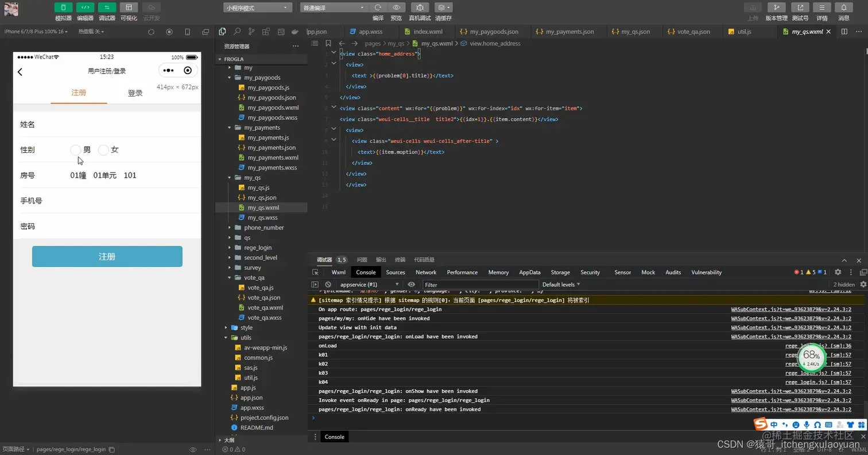Close the my_qs.wxml editor tab
The image size is (868, 455).
click(x=828, y=32)
